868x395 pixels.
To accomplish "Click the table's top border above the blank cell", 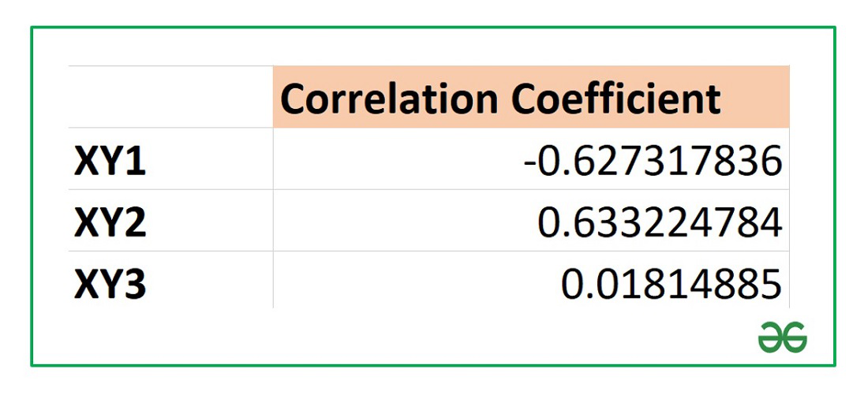I will pos(170,66).
